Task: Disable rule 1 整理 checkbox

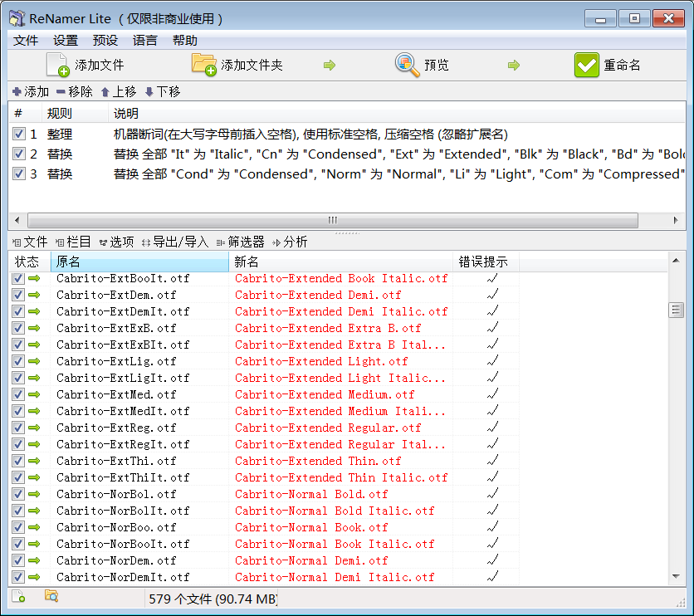Action: [x=19, y=134]
